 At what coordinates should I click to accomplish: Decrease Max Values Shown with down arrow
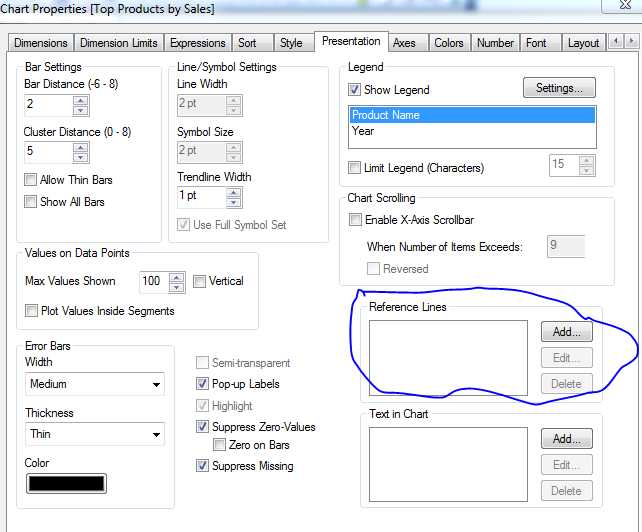177,287
